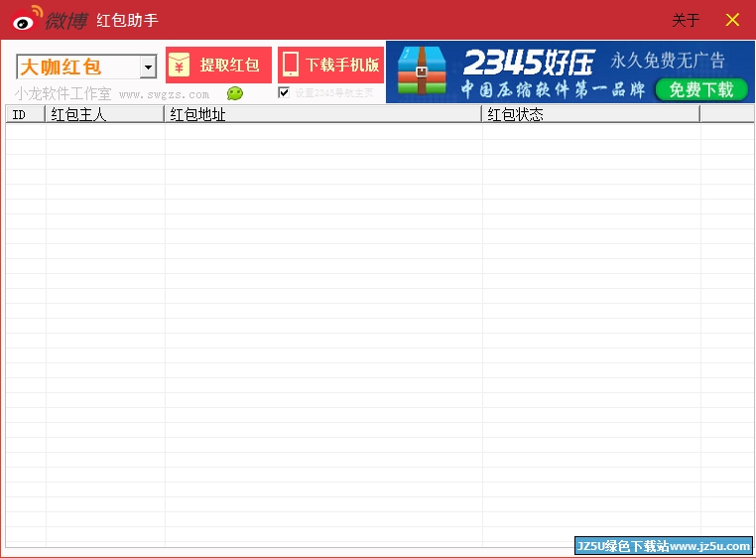Click the 下载手机版 button
756x558 pixels.
[330, 66]
